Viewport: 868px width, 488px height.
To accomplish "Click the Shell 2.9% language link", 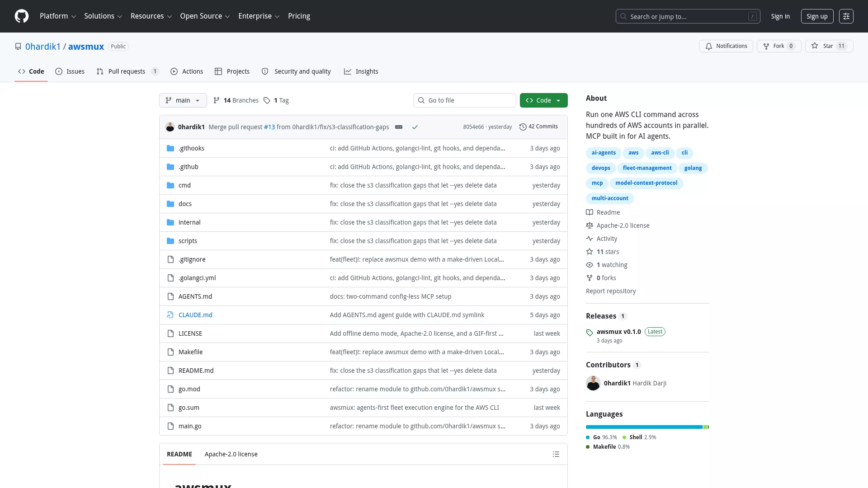I will (639, 437).
